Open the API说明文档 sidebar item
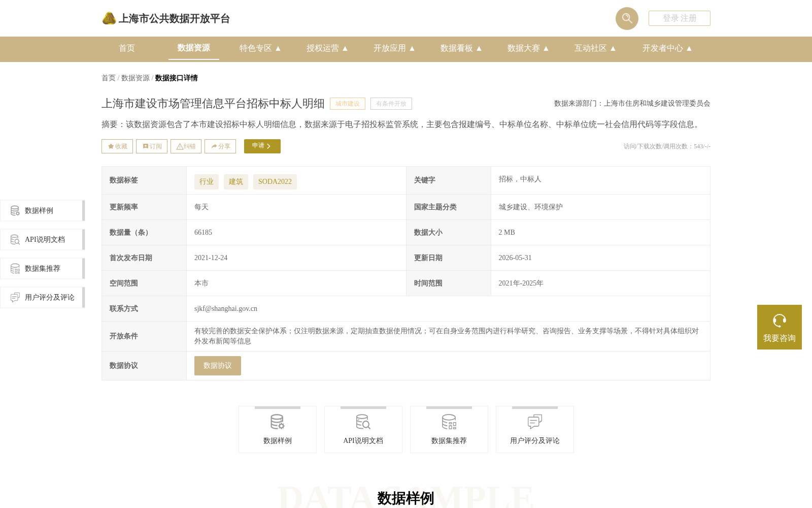This screenshot has width=812, height=508. (42, 239)
